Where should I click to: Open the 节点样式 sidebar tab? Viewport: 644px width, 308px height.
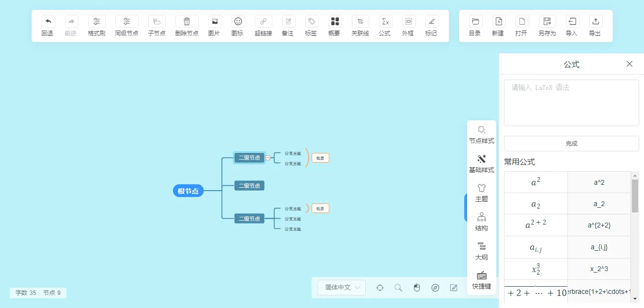pyautogui.click(x=481, y=135)
